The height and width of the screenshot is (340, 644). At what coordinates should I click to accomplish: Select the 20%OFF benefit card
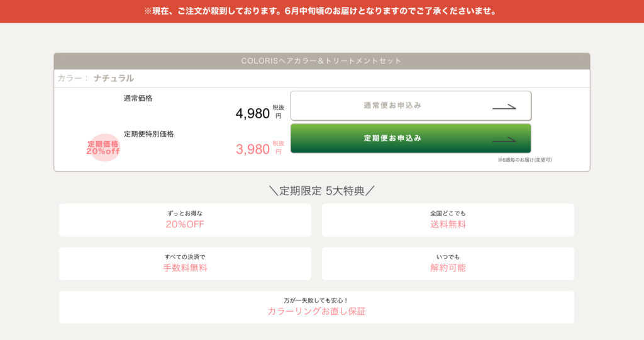point(185,220)
